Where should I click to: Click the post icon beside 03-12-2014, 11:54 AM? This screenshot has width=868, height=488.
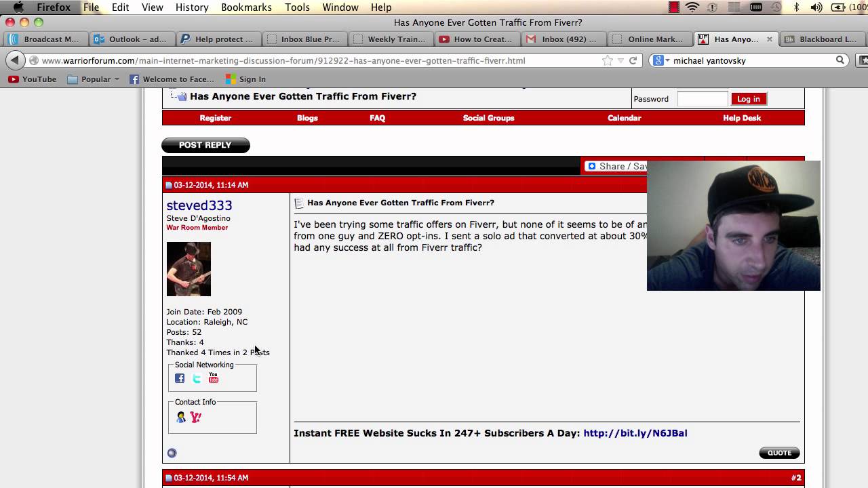coord(169,478)
